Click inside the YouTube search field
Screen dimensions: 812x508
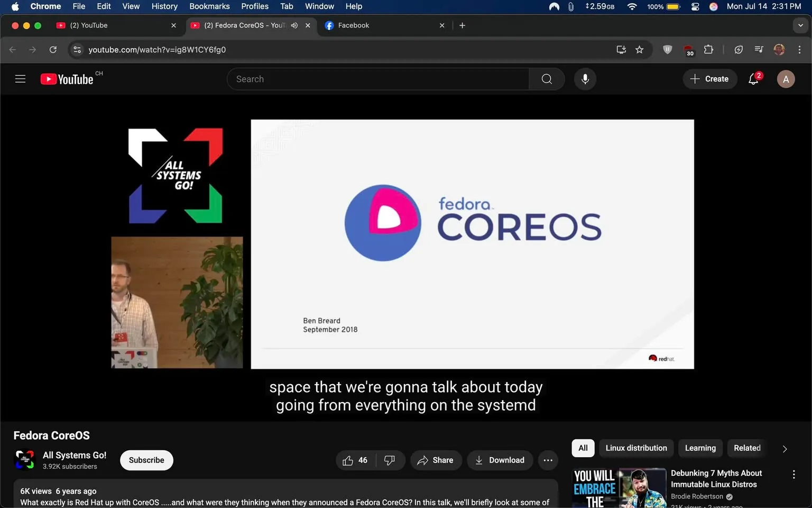(378, 79)
